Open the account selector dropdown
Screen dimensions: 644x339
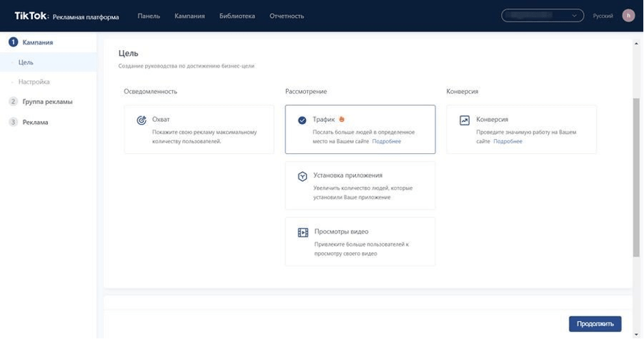pos(542,16)
